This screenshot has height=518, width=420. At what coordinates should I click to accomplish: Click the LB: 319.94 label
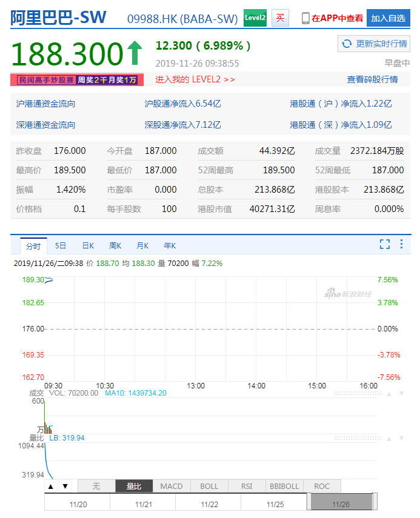point(67,438)
